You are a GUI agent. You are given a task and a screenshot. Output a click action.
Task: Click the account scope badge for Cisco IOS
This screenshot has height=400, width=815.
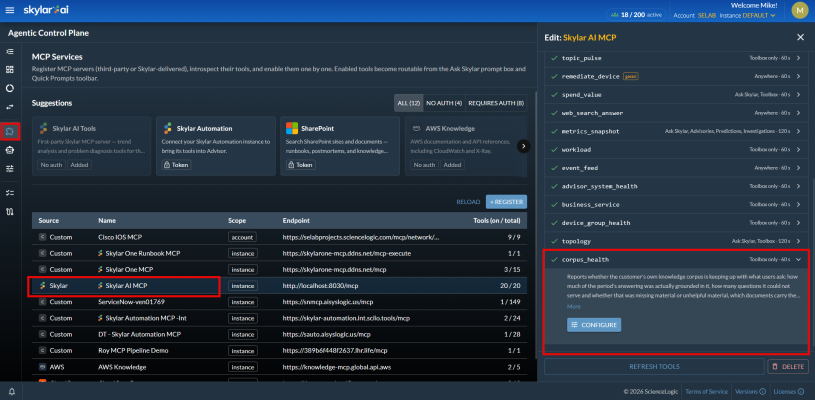242,237
